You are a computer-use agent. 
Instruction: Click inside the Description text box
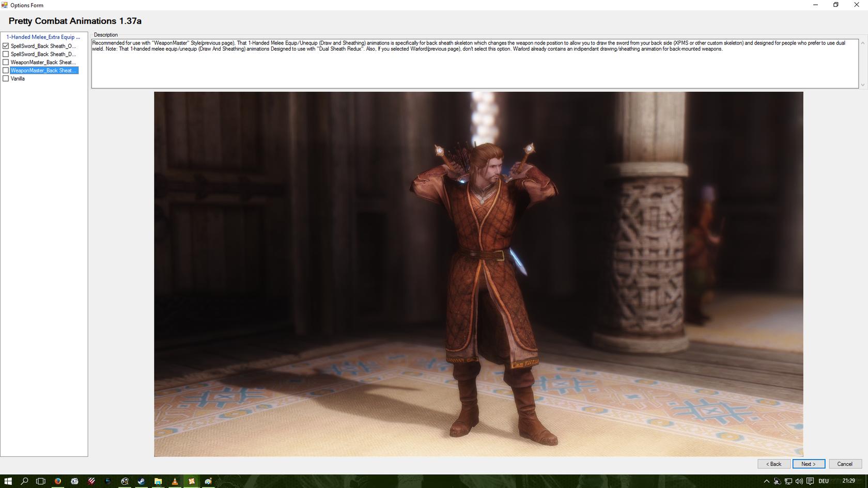pyautogui.click(x=475, y=64)
